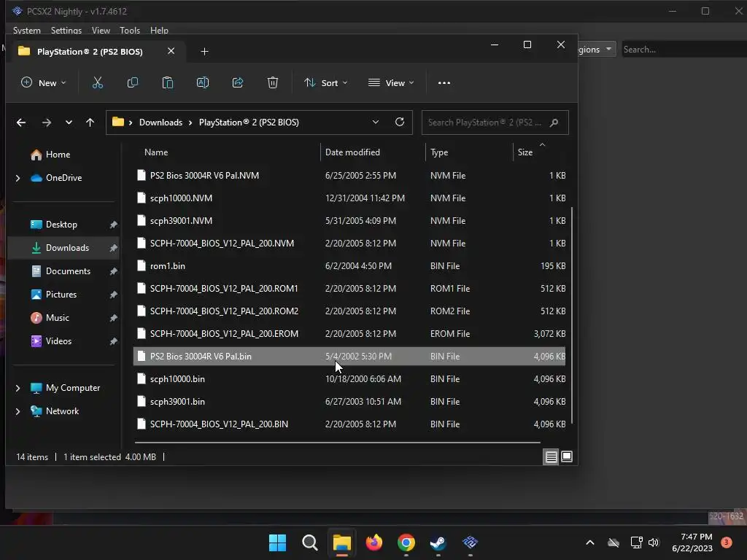Expand address bar history dropdown

(x=376, y=122)
